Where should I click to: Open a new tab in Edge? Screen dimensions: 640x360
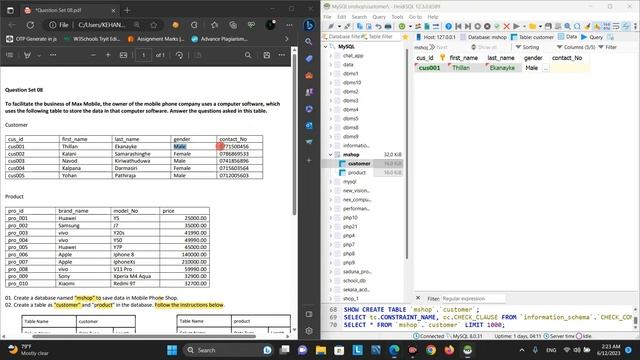(x=127, y=11)
